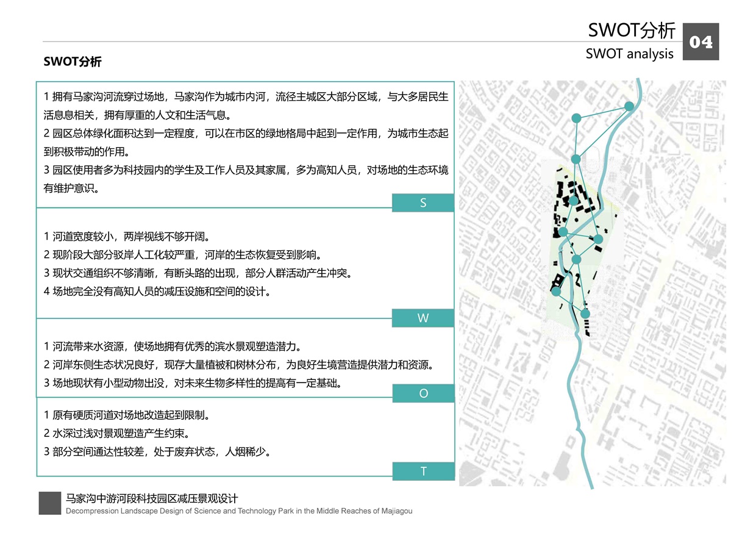Click the line '2 水深过浅对景观塑造产生约束。'
The height and width of the screenshot is (535, 756).
[116, 434]
